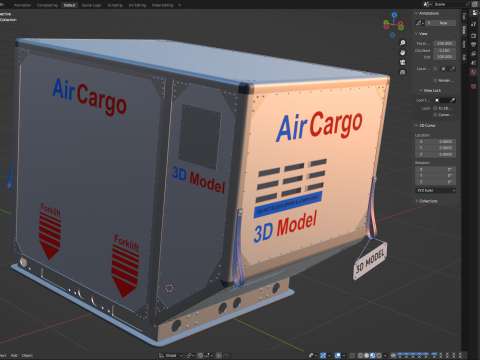Open the Texture properties tab icon

473,86
